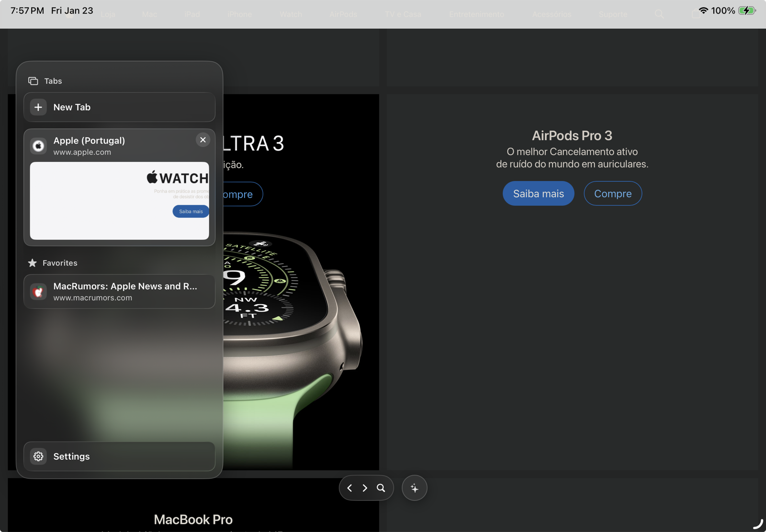Viewport: 766px width, 532px height.
Task: Tap the sparkle assistant button
Action: 415,488
